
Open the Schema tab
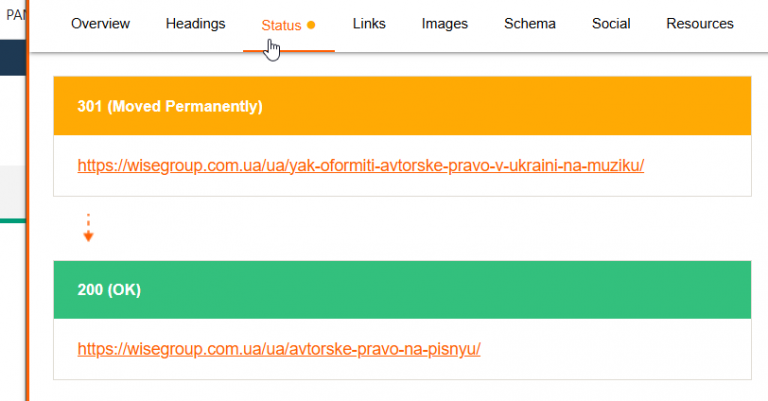[530, 24]
